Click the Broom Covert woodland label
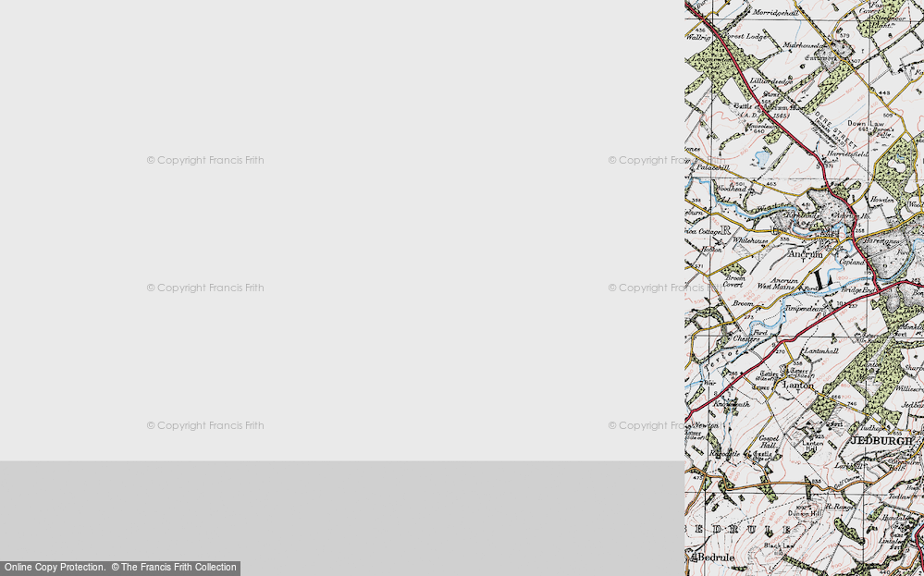The height and width of the screenshot is (576, 924). (733, 281)
